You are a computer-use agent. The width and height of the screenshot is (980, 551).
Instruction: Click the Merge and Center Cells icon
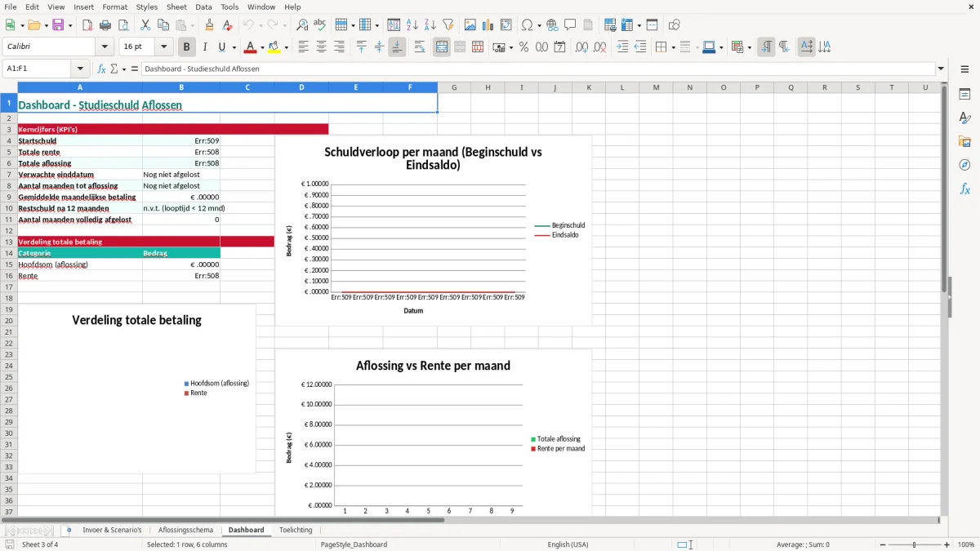pos(442,47)
